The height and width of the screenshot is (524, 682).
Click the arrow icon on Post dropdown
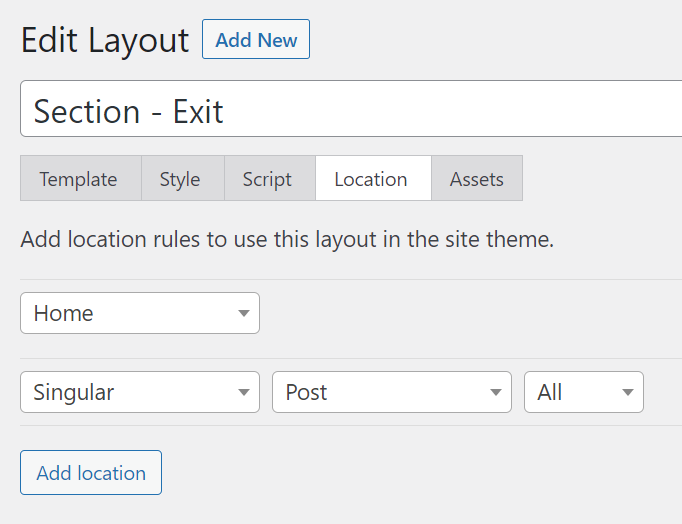coord(495,393)
